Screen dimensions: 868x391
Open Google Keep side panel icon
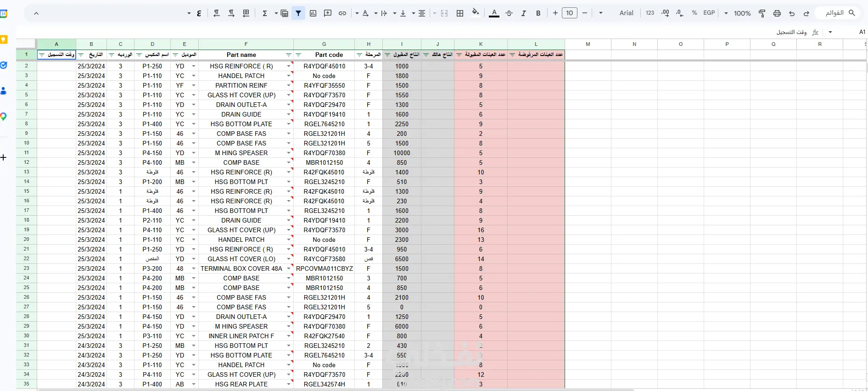click(x=3, y=39)
